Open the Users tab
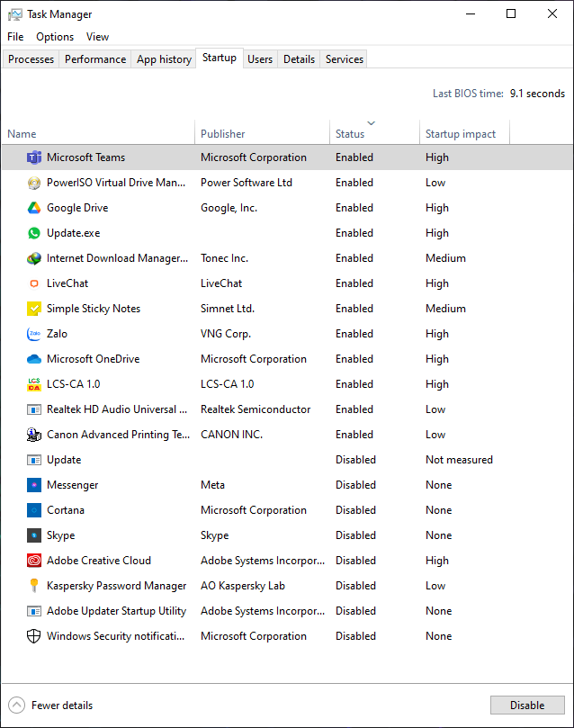Image resolution: width=574 pixels, height=728 pixels. [260, 59]
